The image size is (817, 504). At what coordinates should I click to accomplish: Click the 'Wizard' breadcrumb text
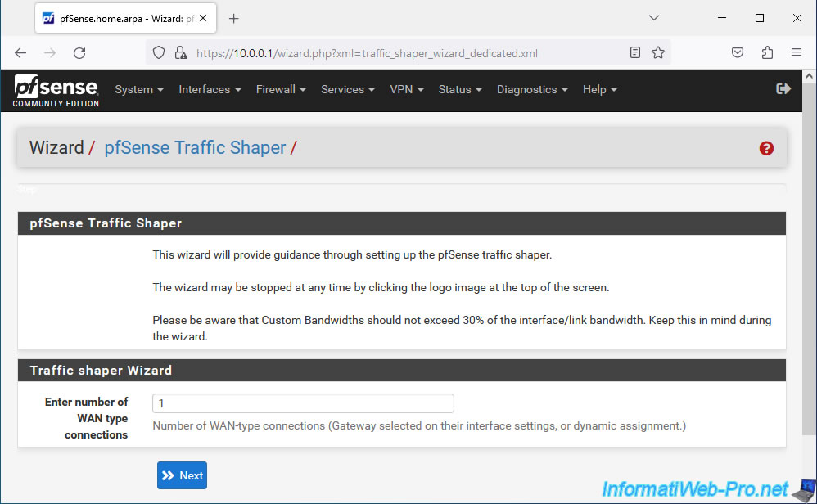(56, 148)
